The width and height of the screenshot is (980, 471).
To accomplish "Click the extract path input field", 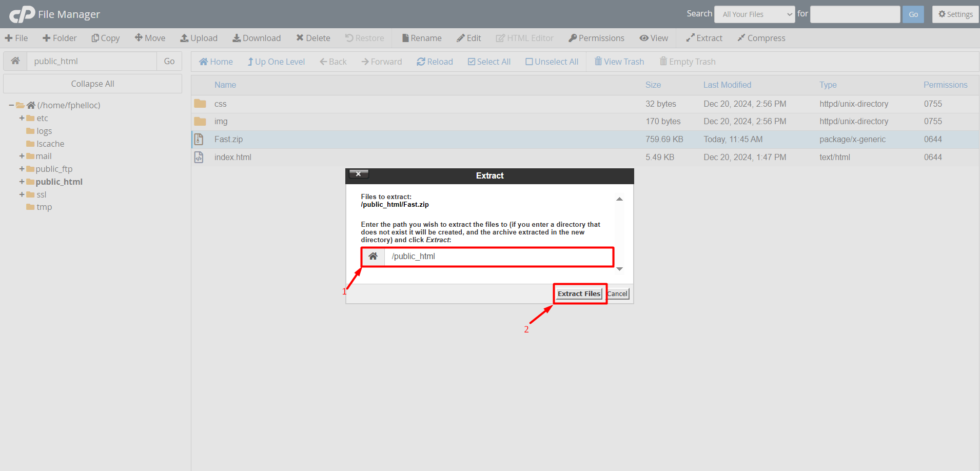I will tap(498, 257).
